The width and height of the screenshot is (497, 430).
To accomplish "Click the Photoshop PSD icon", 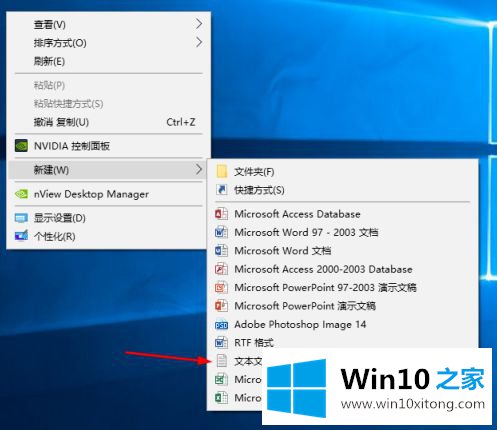I will click(222, 325).
